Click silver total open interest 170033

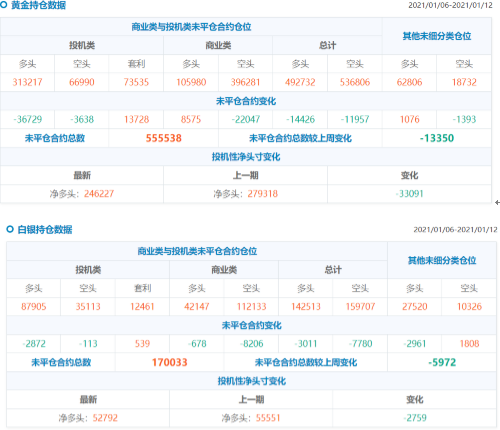pos(170,362)
